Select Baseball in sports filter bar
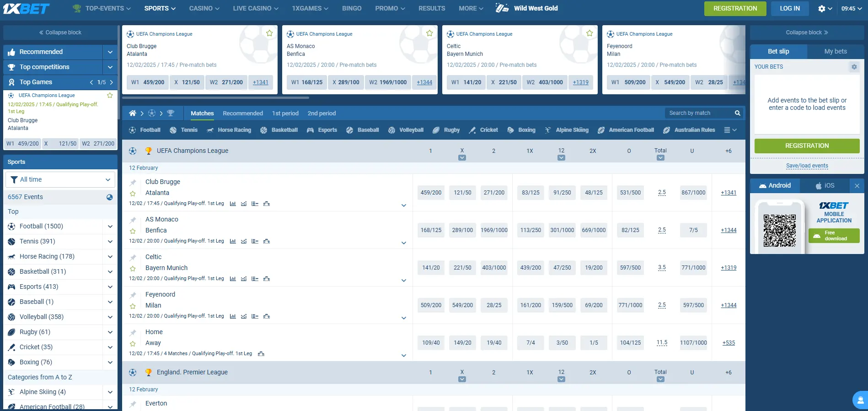 (363, 130)
